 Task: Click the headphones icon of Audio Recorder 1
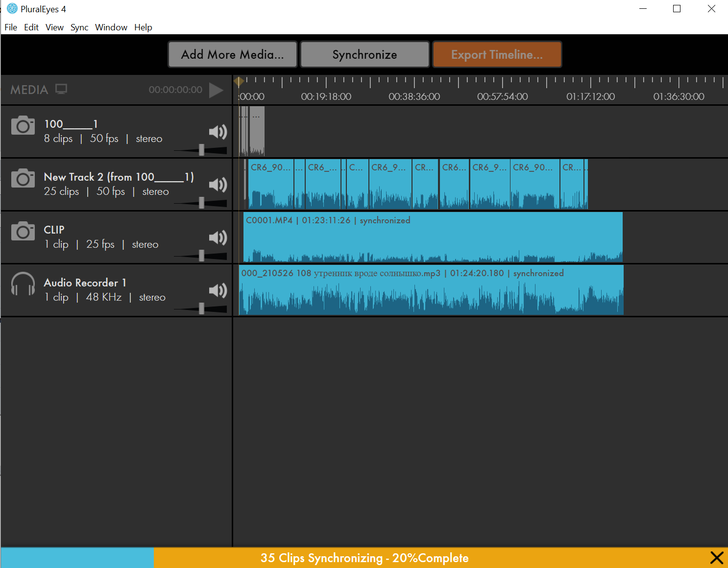[x=23, y=284]
